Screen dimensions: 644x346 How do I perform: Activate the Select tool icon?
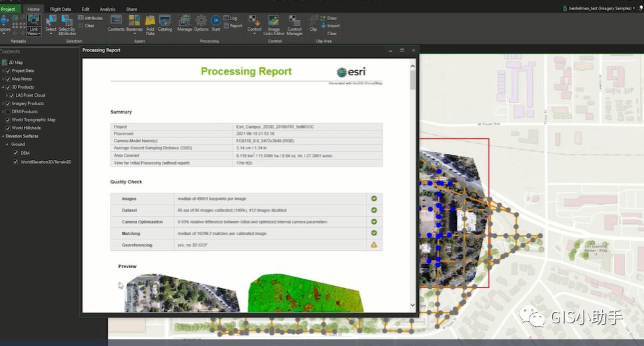[51, 20]
